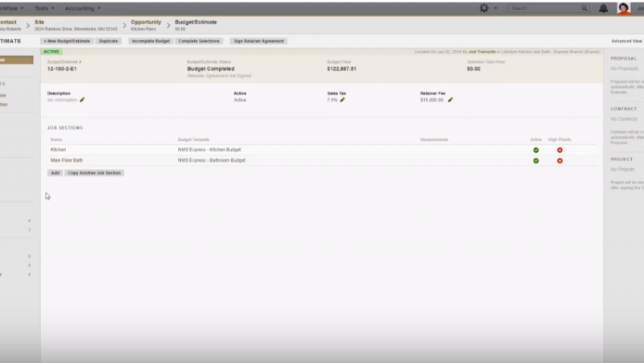The height and width of the screenshot is (363, 644).
Task: Open the Tools dropdown menu
Action: 45,8
